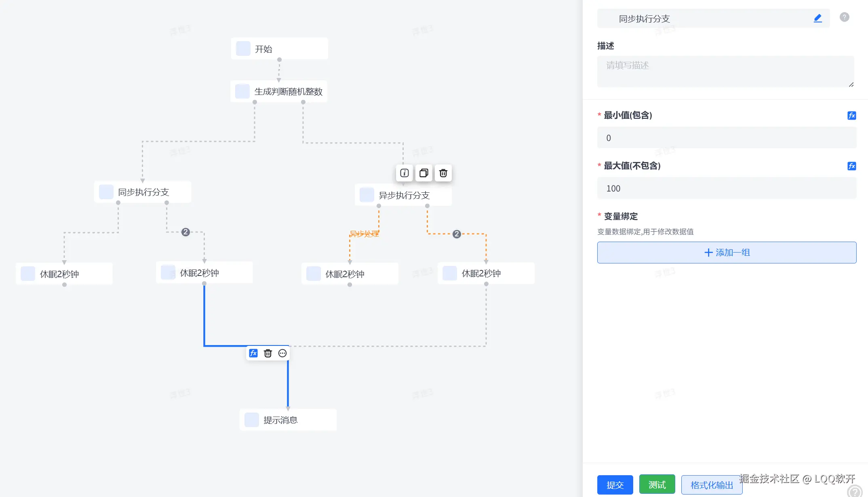Click the 描述 text area to add description
868x497 pixels.
coord(725,72)
